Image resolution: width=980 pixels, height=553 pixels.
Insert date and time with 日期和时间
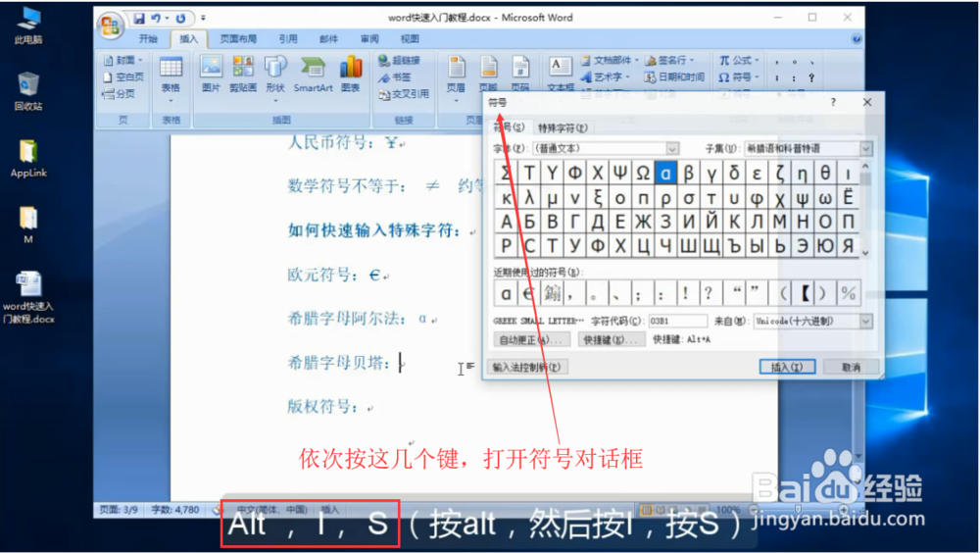coord(674,76)
